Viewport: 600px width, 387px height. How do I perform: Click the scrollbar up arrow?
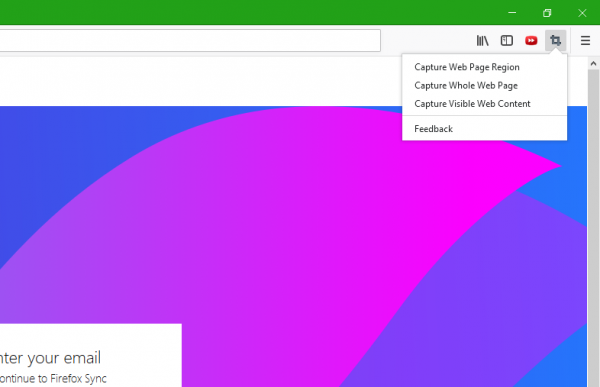coord(593,64)
